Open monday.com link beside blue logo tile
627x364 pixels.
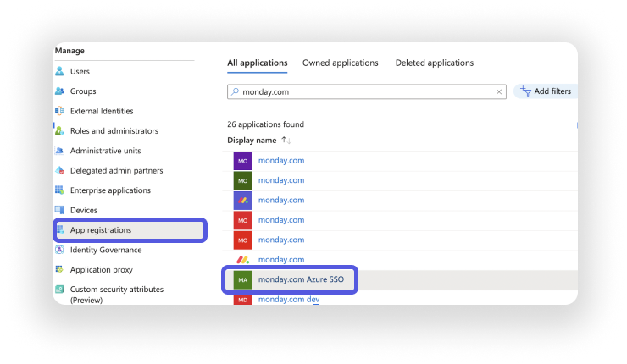(x=281, y=200)
